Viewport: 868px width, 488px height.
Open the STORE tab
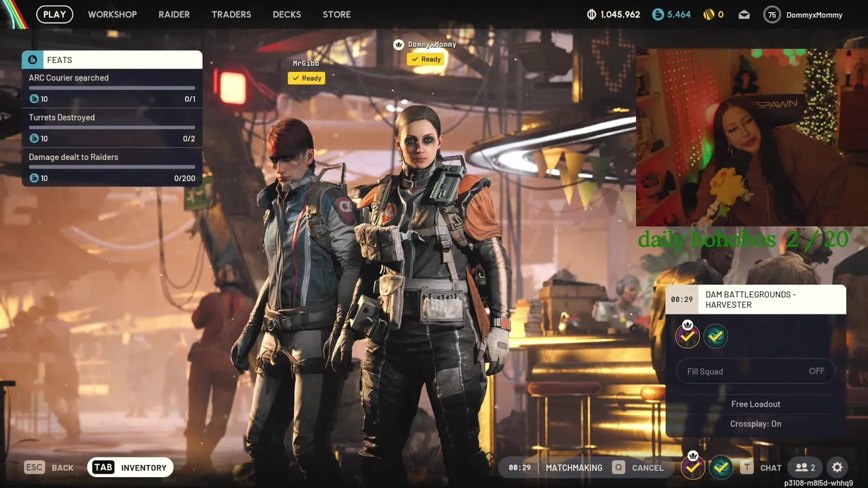(336, 14)
